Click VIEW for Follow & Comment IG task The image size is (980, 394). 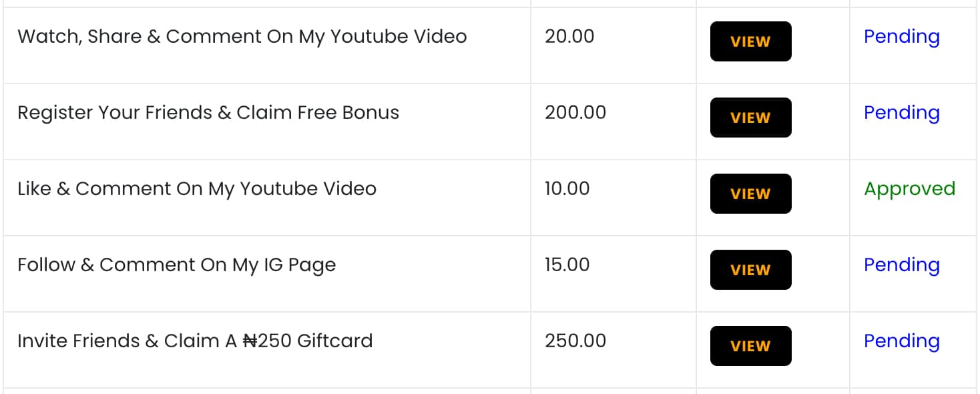coord(750,270)
